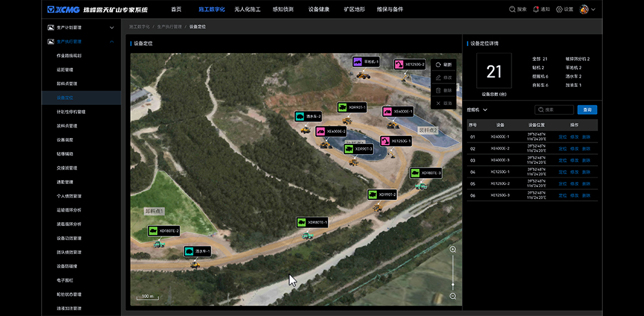Screen dimensions: 644x316
Task: Open the settings (设置) gear icon
Action: coord(560,9)
